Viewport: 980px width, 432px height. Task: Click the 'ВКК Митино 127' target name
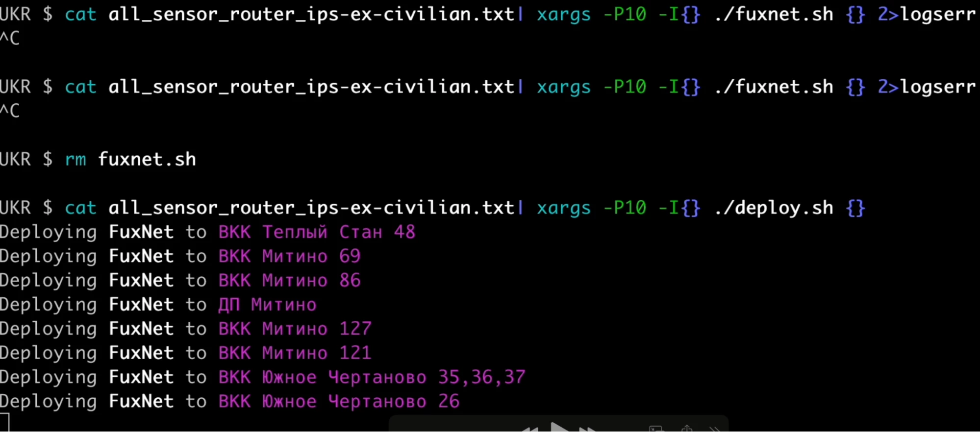[x=295, y=329]
